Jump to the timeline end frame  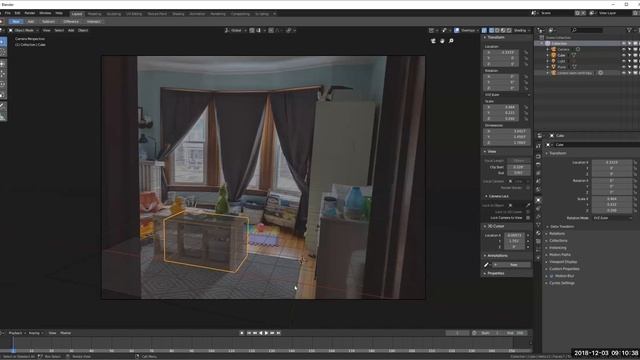(279, 333)
